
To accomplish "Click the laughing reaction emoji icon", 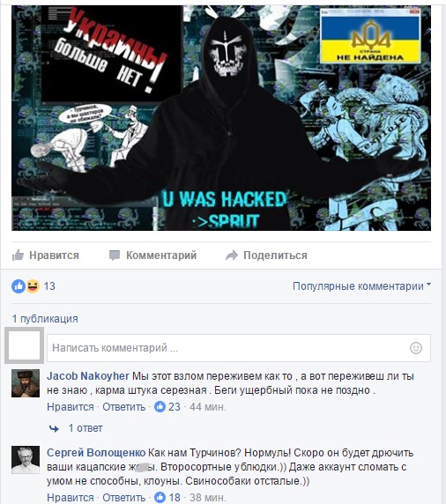I will (x=33, y=286).
